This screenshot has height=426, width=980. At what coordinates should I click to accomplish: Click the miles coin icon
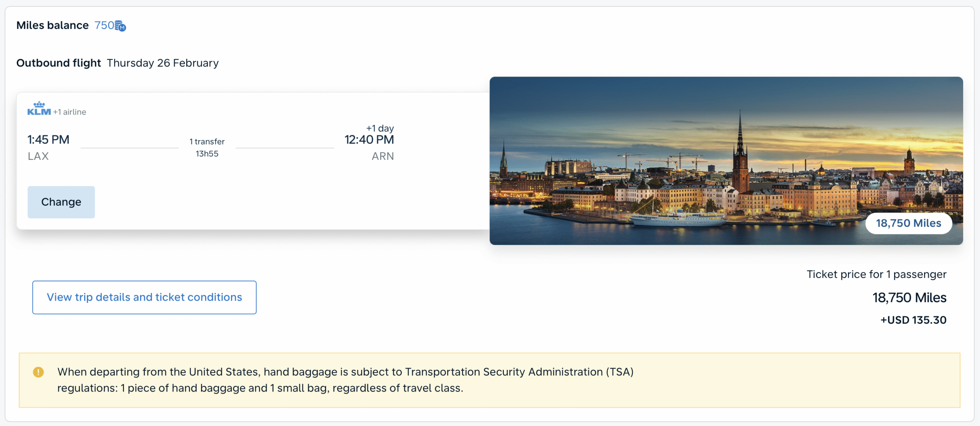point(120,26)
